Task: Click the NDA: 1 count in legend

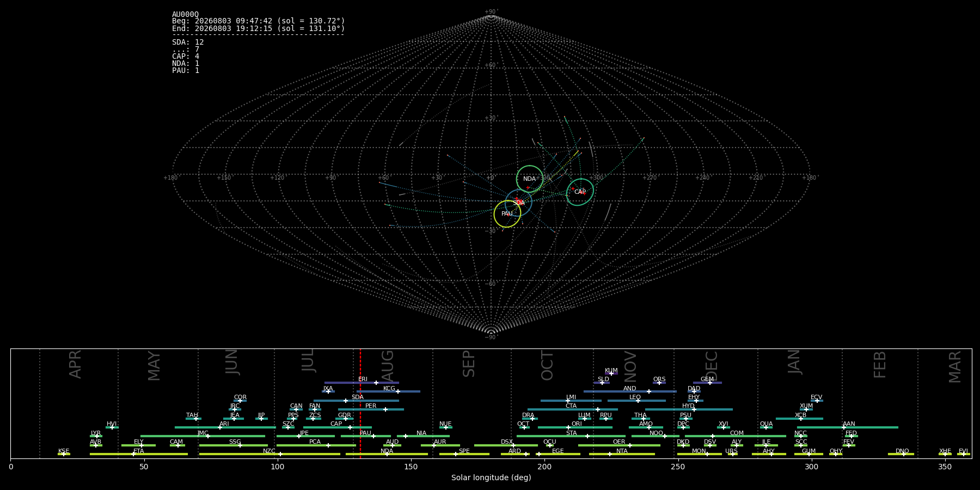Action: tap(186, 63)
